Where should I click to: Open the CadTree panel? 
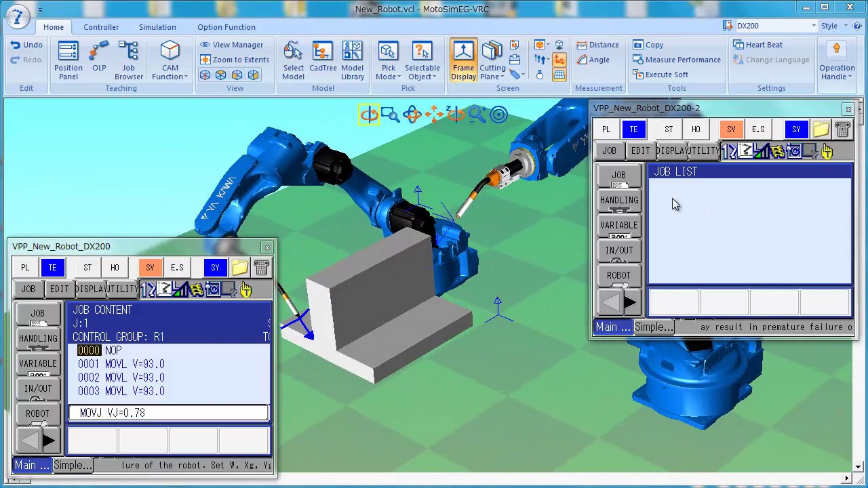(323, 56)
